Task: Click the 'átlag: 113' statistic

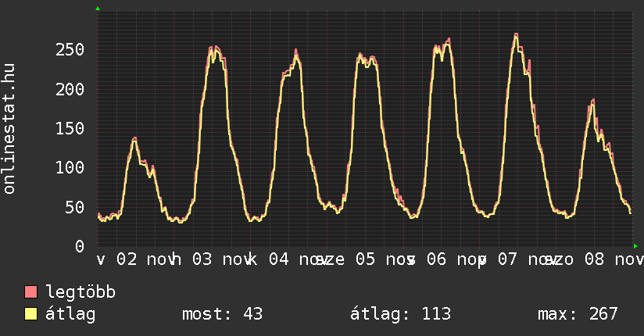Action: tap(400, 314)
